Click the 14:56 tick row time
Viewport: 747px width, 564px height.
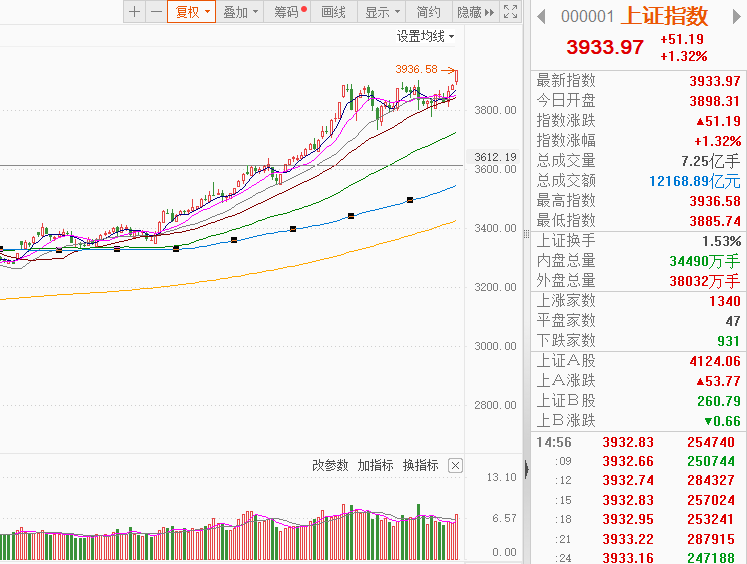click(x=554, y=443)
